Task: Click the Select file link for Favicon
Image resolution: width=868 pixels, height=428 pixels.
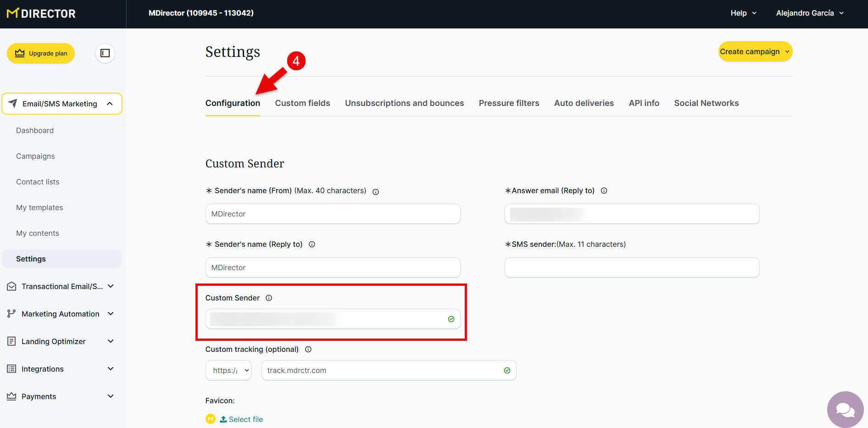Action: (245, 419)
